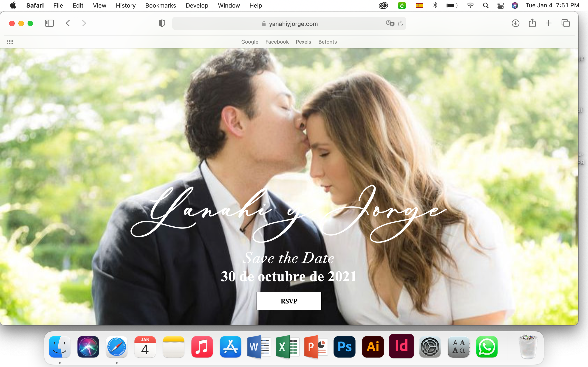Click the translate page icon
The image size is (588, 367).
(x=390, y=24)
